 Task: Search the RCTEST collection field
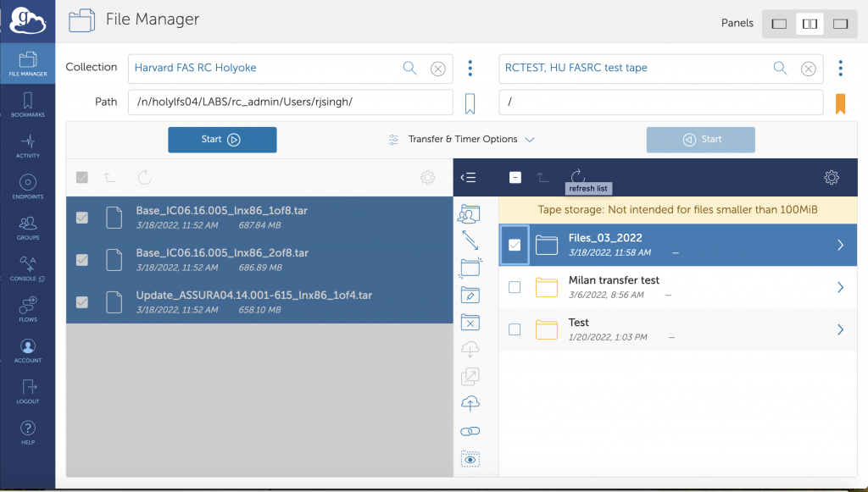click(x=780, y=68)
